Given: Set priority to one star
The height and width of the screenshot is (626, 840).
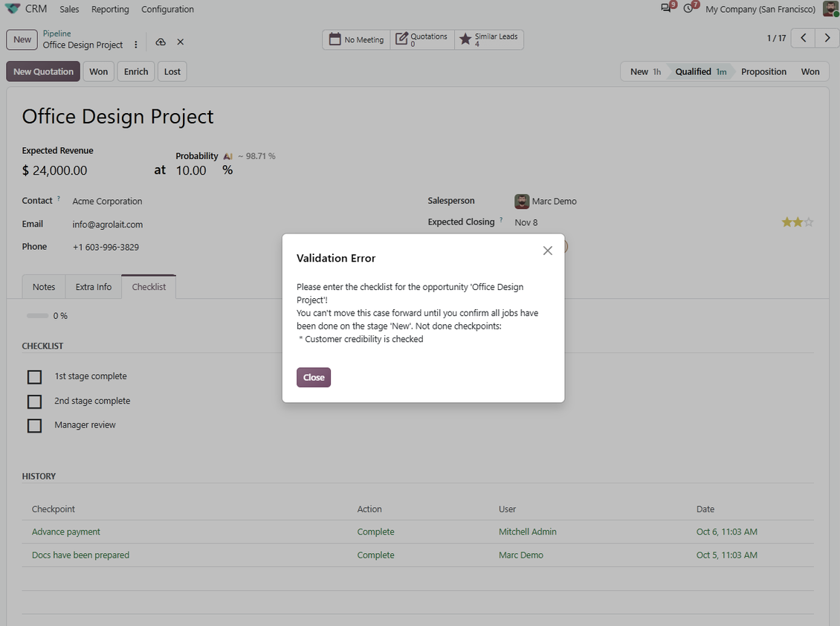Looking at the screenshot, I should click(787, 222).
